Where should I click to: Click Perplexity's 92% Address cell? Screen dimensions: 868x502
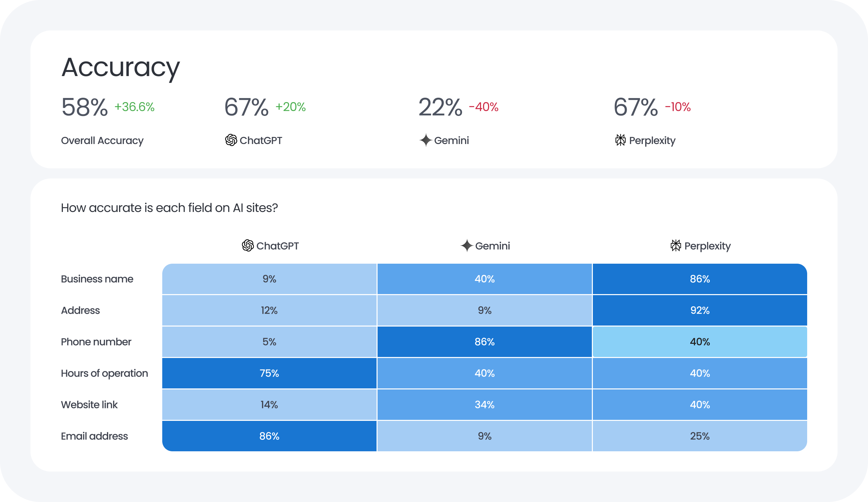click(700, 310)
